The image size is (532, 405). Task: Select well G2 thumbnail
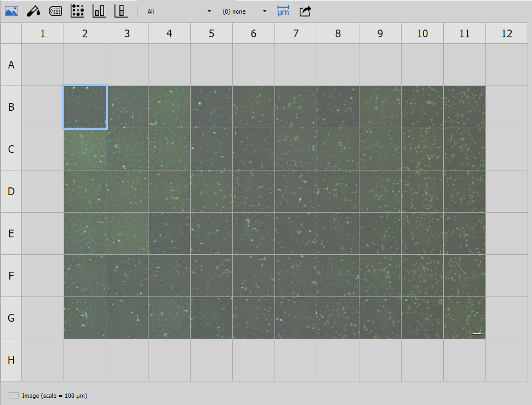click(85, 318)
